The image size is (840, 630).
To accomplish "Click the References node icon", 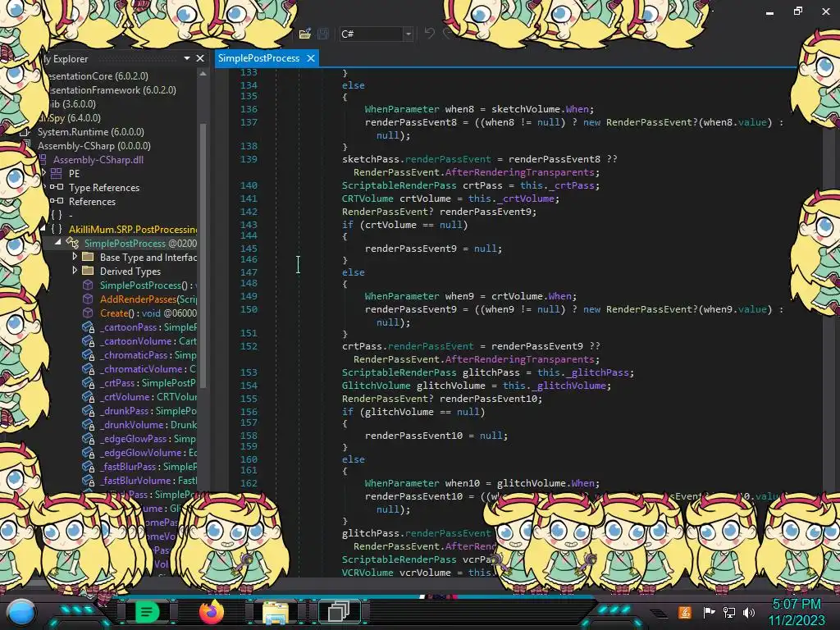I will point(57,202).
